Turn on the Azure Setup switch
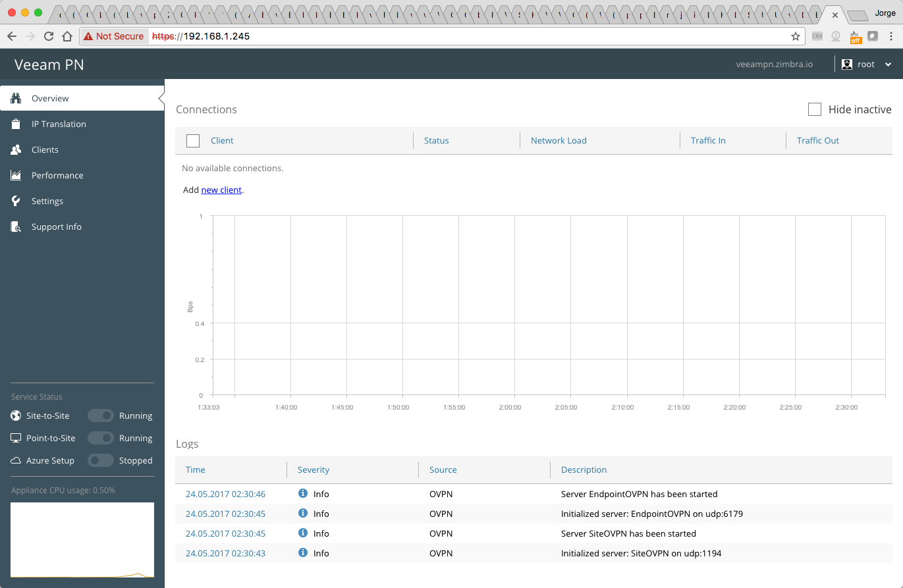 coord(101,460)
